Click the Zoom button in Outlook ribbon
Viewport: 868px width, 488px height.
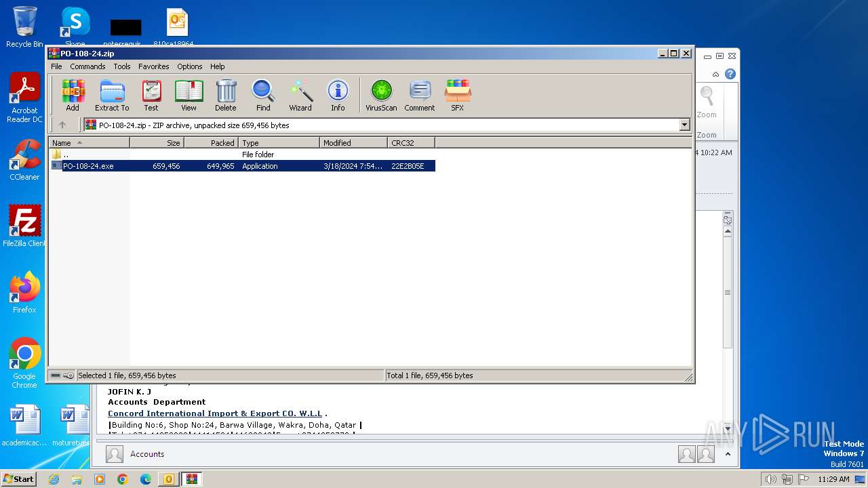tap(707, 103)
